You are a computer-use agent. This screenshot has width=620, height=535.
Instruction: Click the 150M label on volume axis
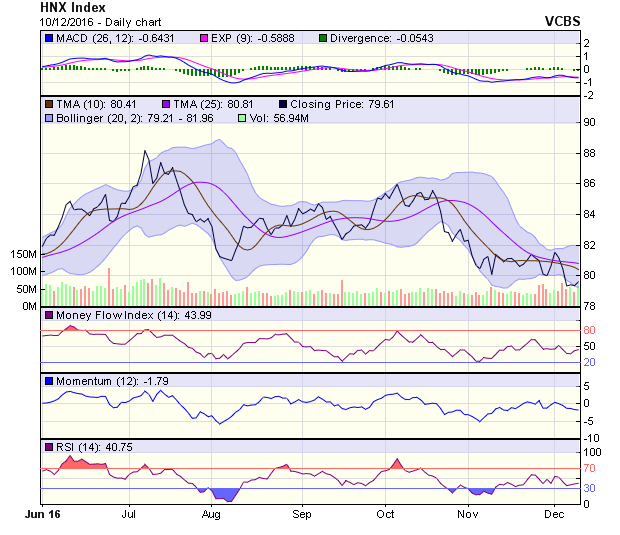click(24, 254)
